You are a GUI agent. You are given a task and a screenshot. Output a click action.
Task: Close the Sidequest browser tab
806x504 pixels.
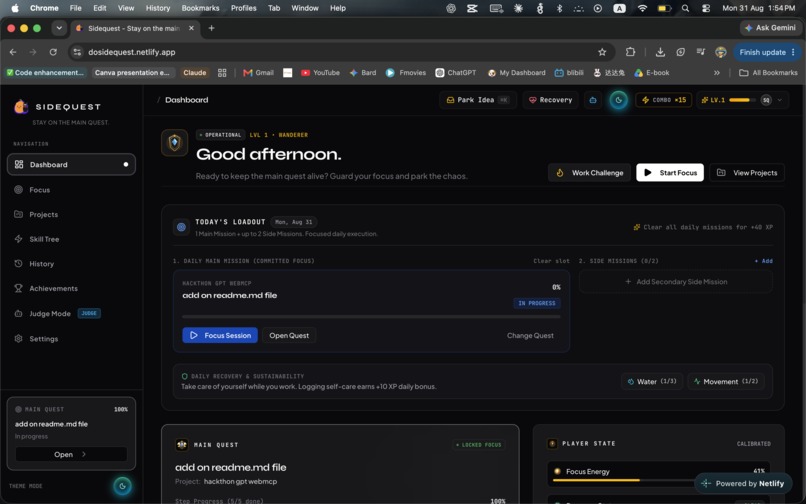point(191,28)
